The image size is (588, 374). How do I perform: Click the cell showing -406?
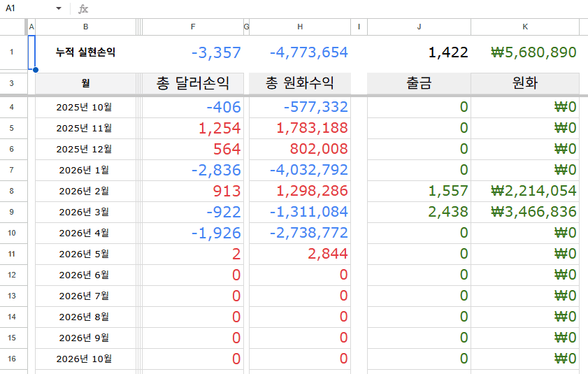click(x=193, y=107)
